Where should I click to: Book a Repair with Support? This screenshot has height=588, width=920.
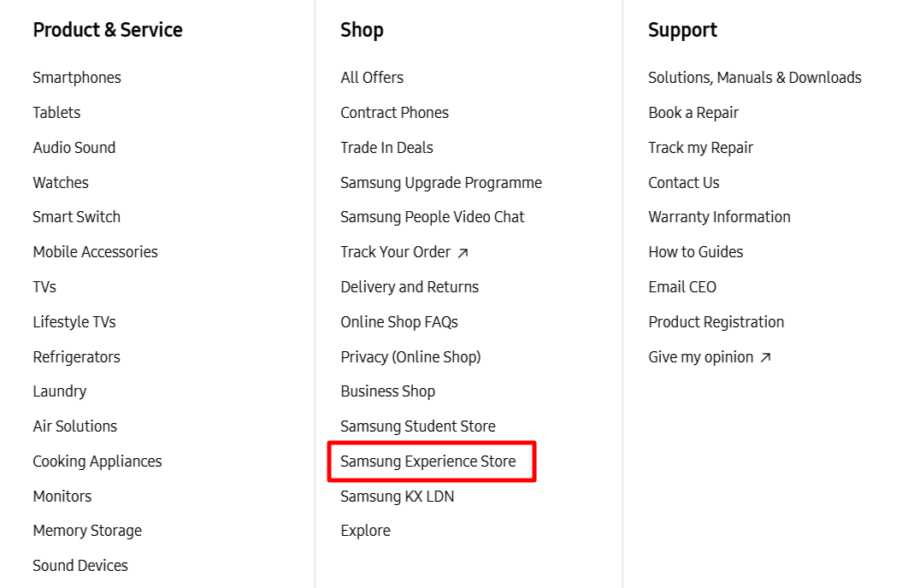pyautogui.click(x=693, y=112)
